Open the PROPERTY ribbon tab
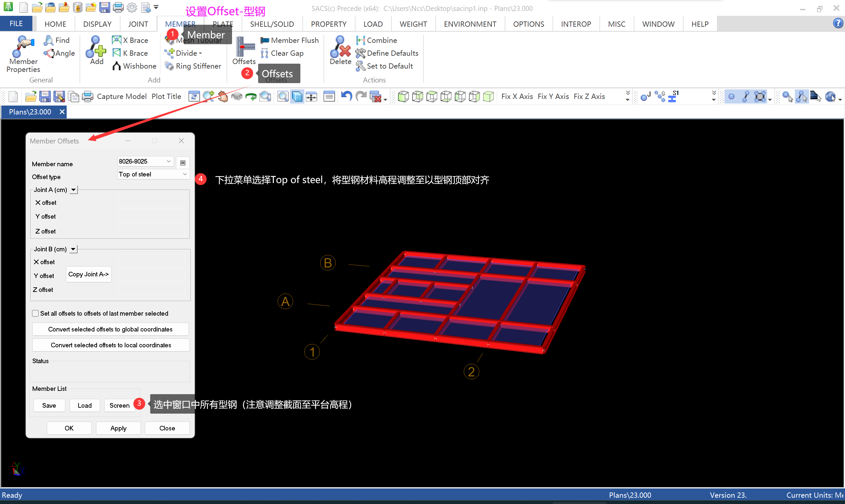Screen dimensions: 845x504 point(328,24)
